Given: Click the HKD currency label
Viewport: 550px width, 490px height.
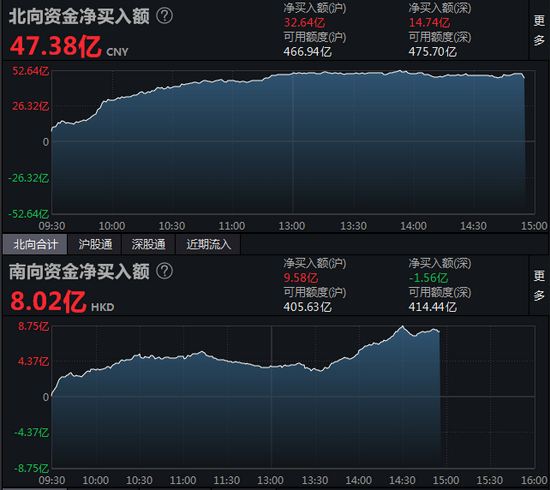Looking at the screenshot, I should (103, 307).
